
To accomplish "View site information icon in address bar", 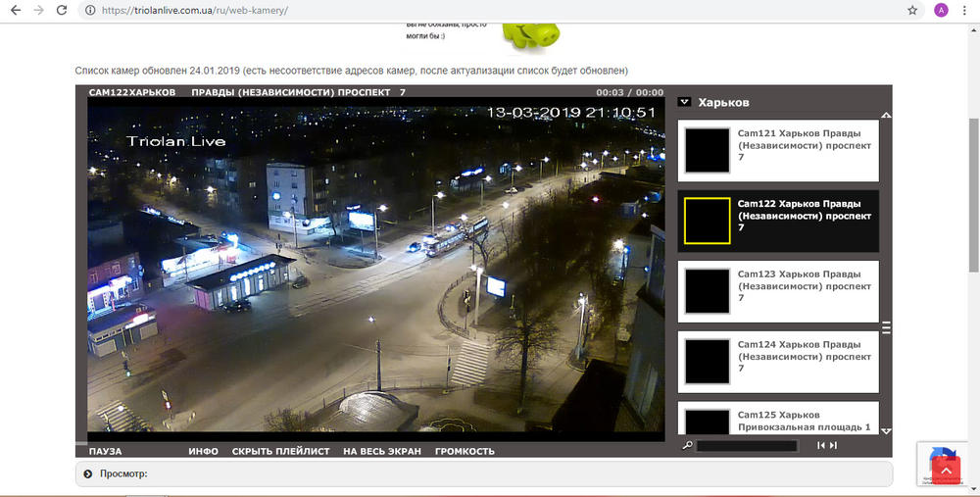I will point(90,10).
